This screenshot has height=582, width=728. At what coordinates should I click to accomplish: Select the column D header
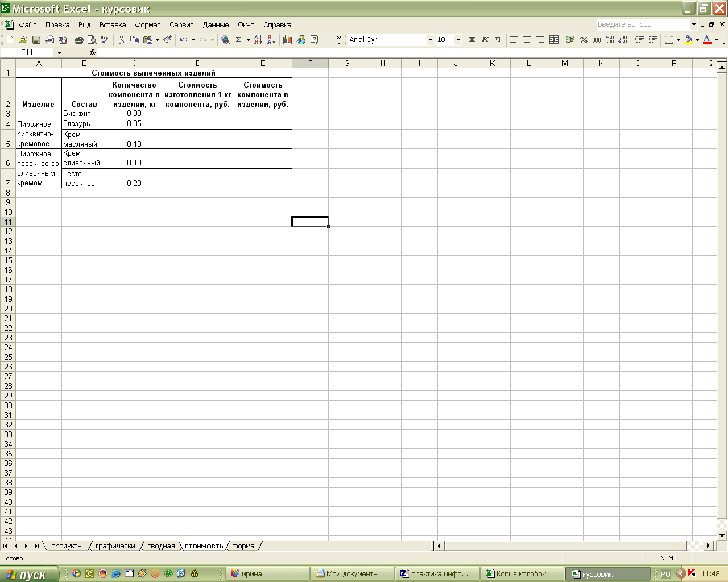[x=198, y=63]
